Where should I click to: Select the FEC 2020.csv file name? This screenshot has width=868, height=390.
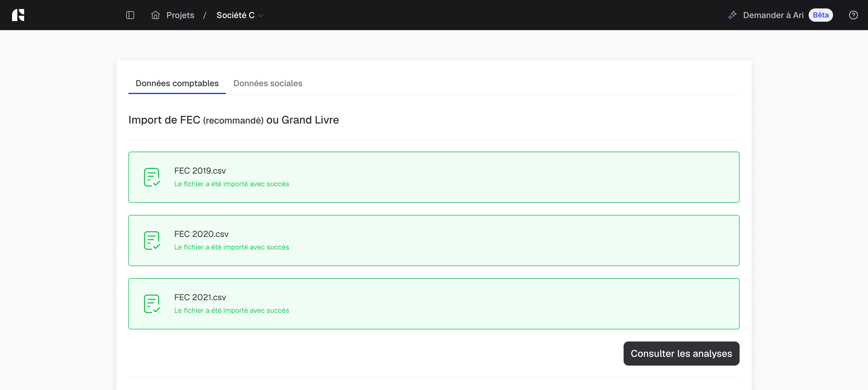point(201,234)
